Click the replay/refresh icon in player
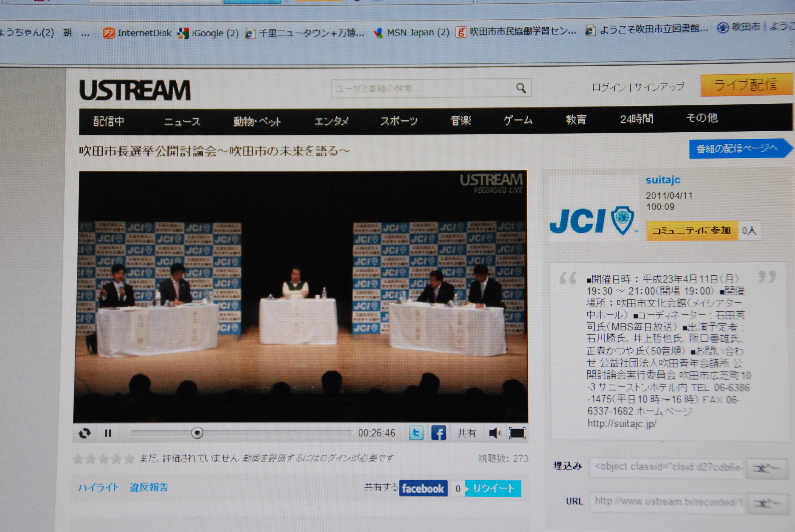The height and width of the screenshot is (532, 795). pyautogui.click(x=84, y=433)
